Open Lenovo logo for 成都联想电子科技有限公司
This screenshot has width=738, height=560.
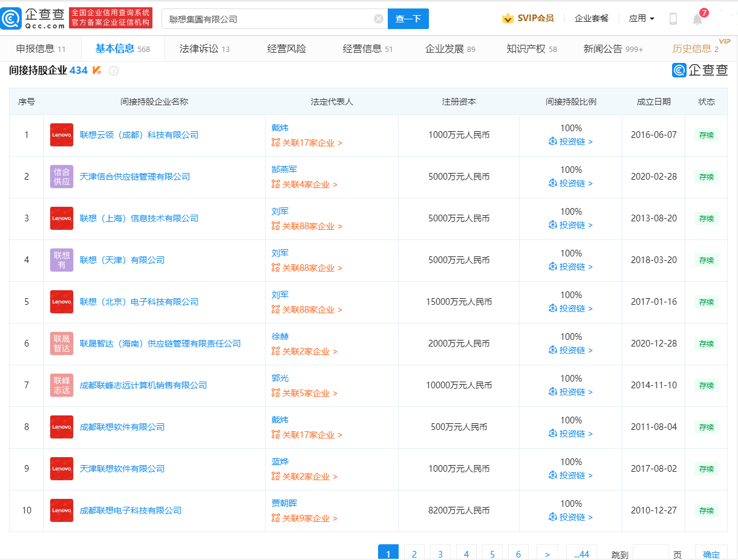tap(62, 510)
